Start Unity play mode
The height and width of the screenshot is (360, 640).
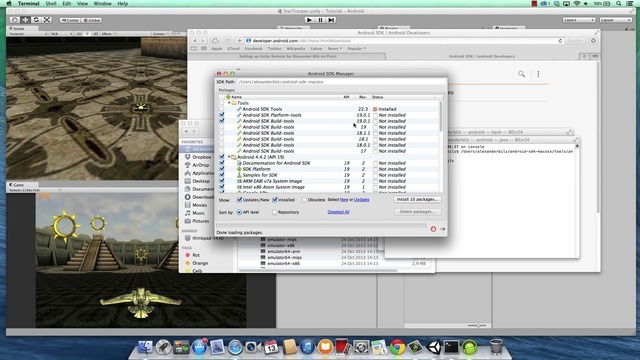309,20
